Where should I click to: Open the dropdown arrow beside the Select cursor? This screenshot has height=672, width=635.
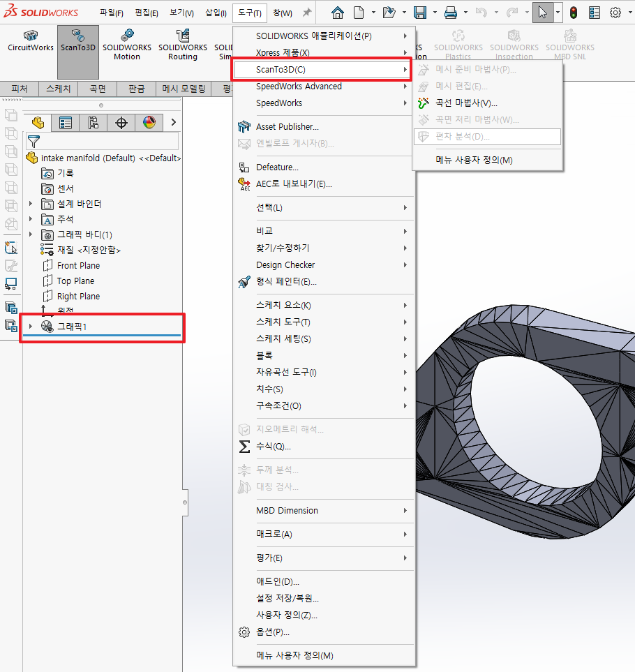(558, 13)
